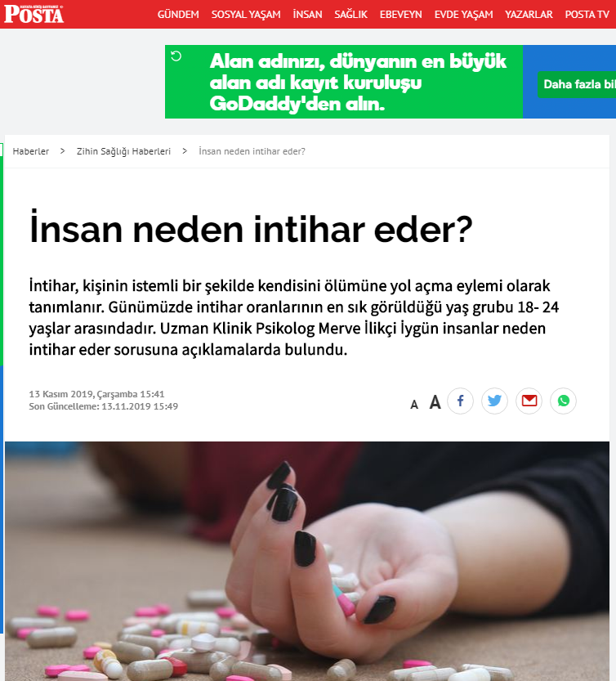
Task: Click the article photo of hand with pills
Action: click(307, 561)
